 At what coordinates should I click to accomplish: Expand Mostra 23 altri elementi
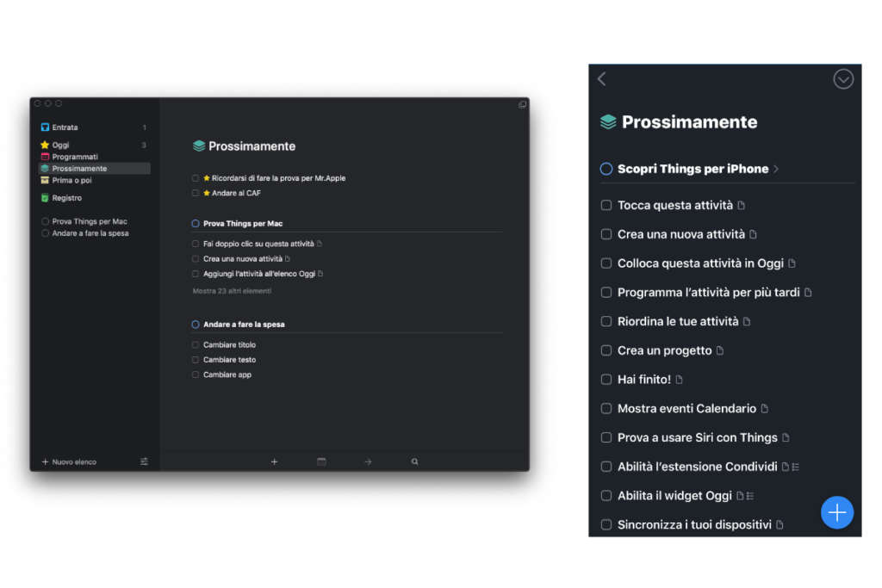[232, 291]
